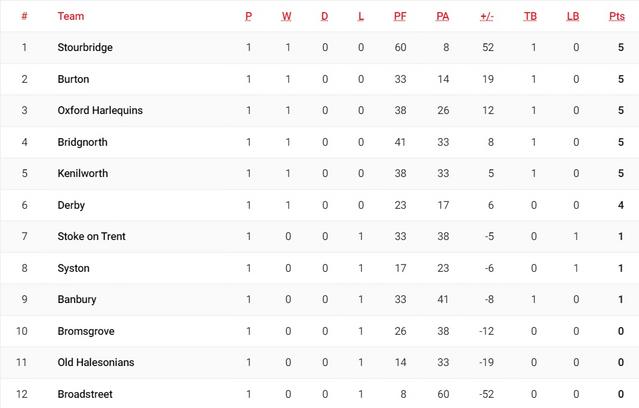This screenshot has width=639, height=408.
Task: Sort standings by the Pts header
Action: click(x=616, y=16)
